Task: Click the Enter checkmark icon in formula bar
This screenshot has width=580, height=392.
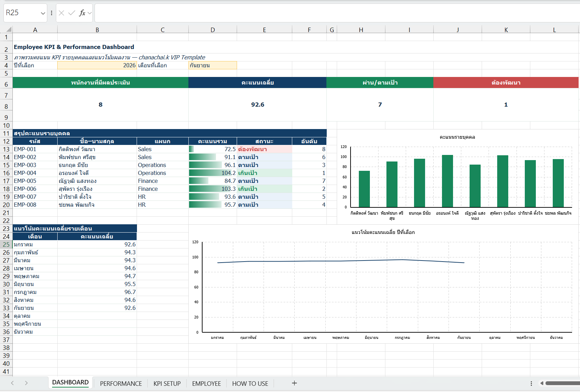Action: tap(72, 13)
